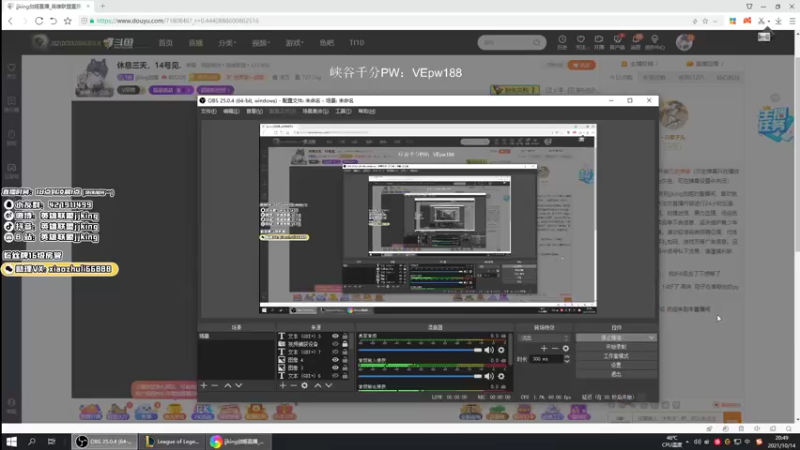Click 退出 button in OBS controls
800x450 pixels.
[x=616, y=374]
